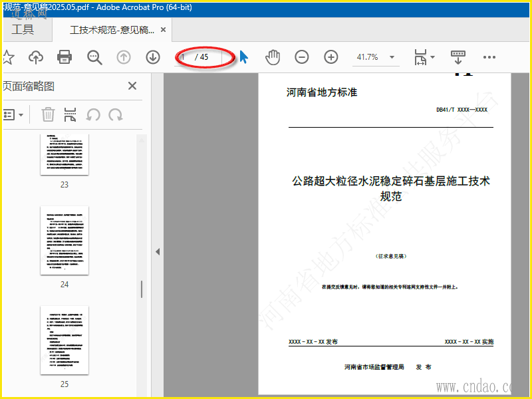Image resolution: width=532 pixels, height=399 pixels.
Task: Collapse the navigation pane arrow
Action: 158,252
